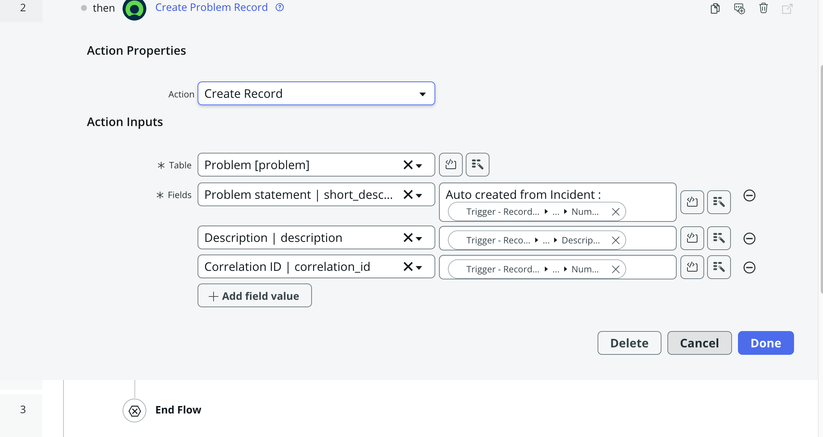Click the copy action icon at top
The width and height of the screenshot is (823, 437).
tap(715, 8)
